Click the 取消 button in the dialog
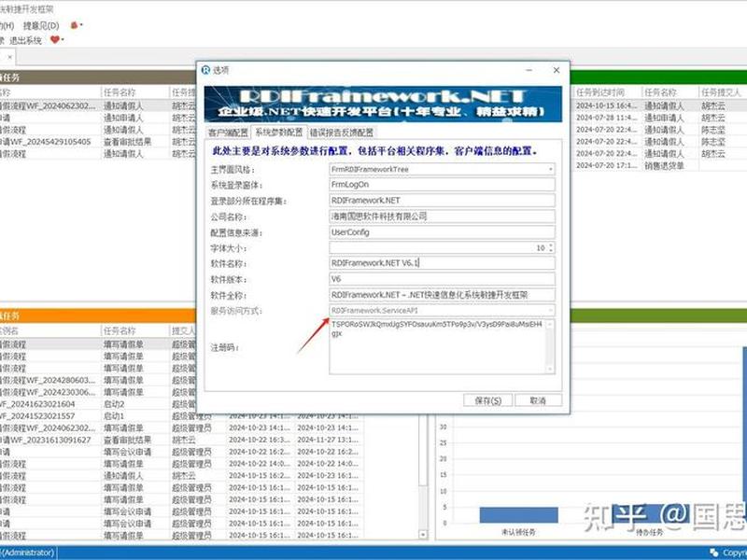The height and width of the screenshot is (560, 747). click(x=538, y=400)
